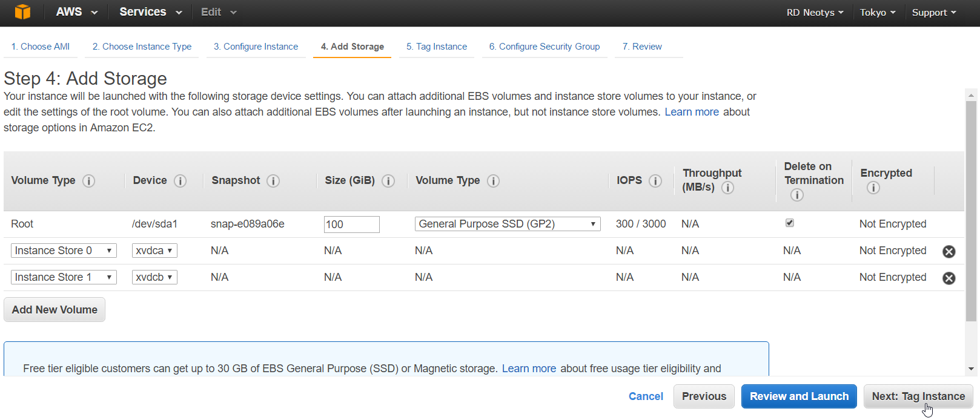Open the AWS dropdown menu
Screen dimensions: 980x420
[77, 12]
